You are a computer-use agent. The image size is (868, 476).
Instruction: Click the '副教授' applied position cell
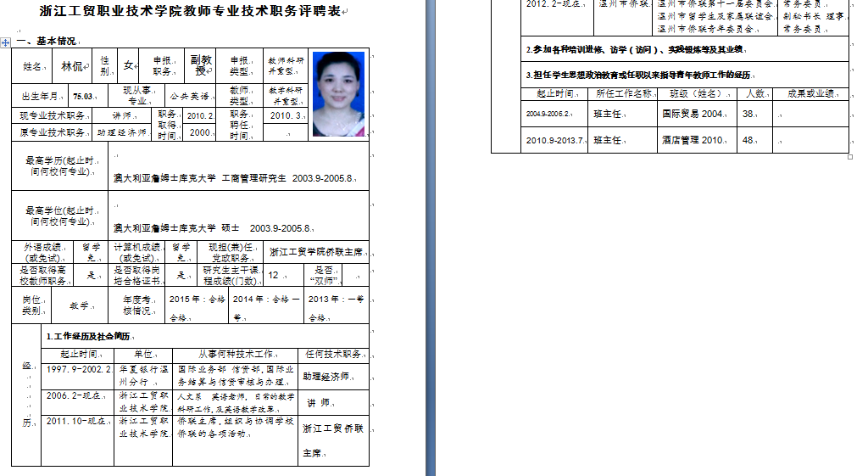(x=200, y=65)
